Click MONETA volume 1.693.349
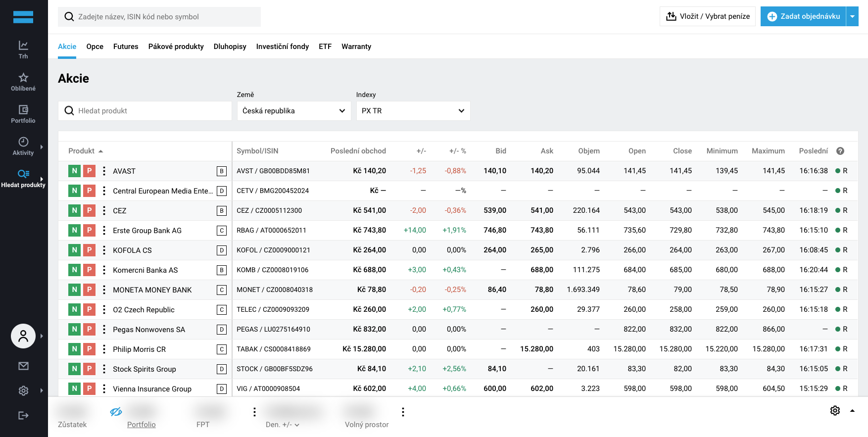Image resolution: width=868 pixels, height=437 pixels. [x=583, y=290]
